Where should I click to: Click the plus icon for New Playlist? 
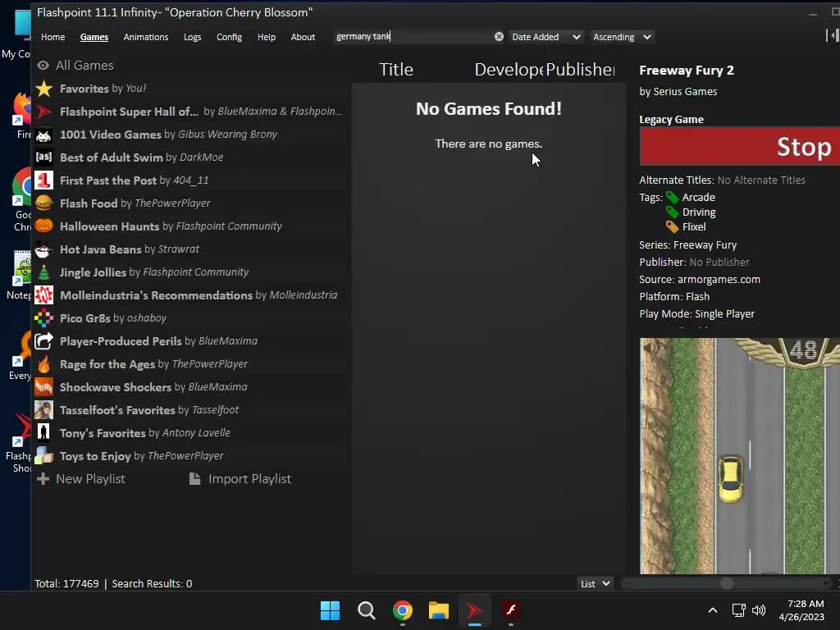click(43, 479)
